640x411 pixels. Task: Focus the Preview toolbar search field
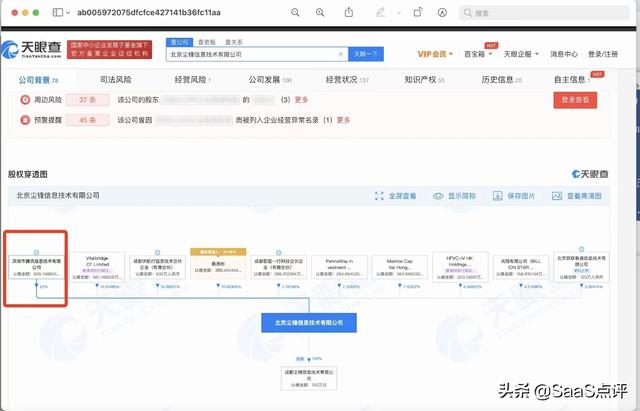coord(544,13)
